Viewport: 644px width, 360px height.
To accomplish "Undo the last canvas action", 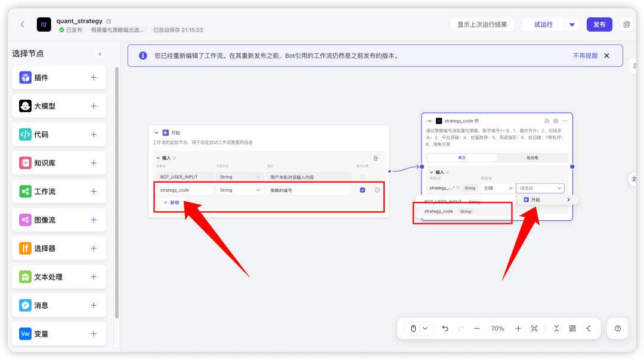I will pos(445,328).
